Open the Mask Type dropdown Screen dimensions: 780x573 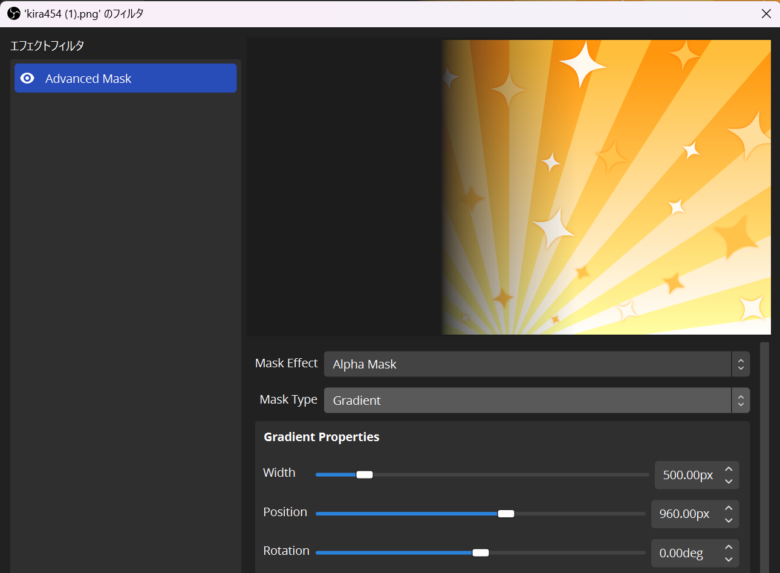(527, 400)
